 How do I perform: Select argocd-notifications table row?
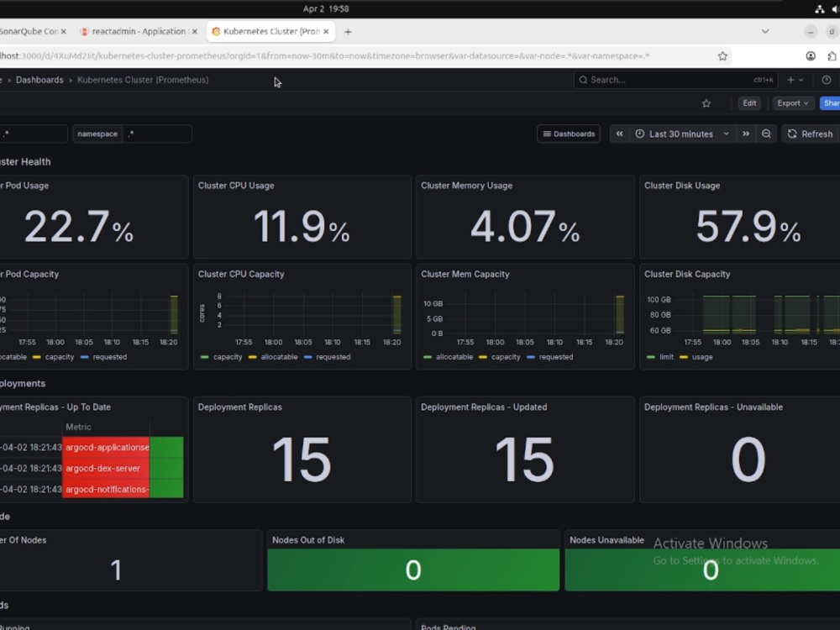tap(92, 489)
